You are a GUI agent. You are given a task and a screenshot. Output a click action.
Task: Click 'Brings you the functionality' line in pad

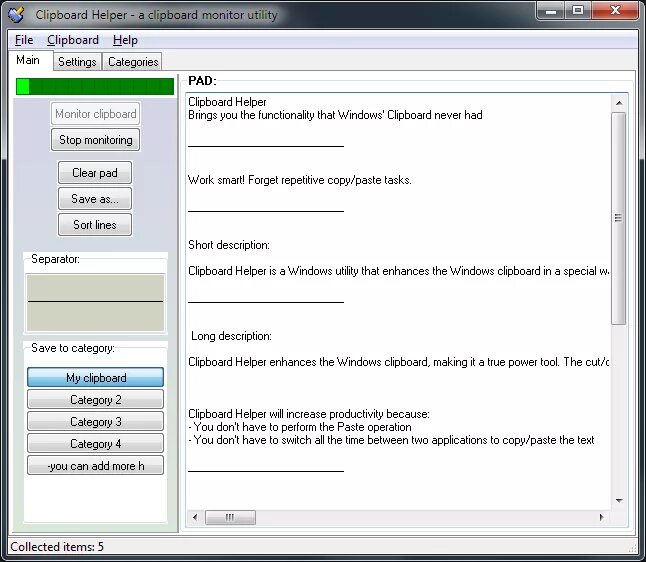(x=335, y=115)
